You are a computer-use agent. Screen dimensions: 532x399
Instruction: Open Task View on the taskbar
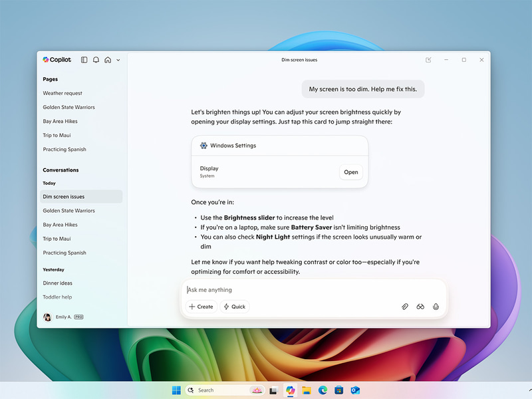(273, 390)
